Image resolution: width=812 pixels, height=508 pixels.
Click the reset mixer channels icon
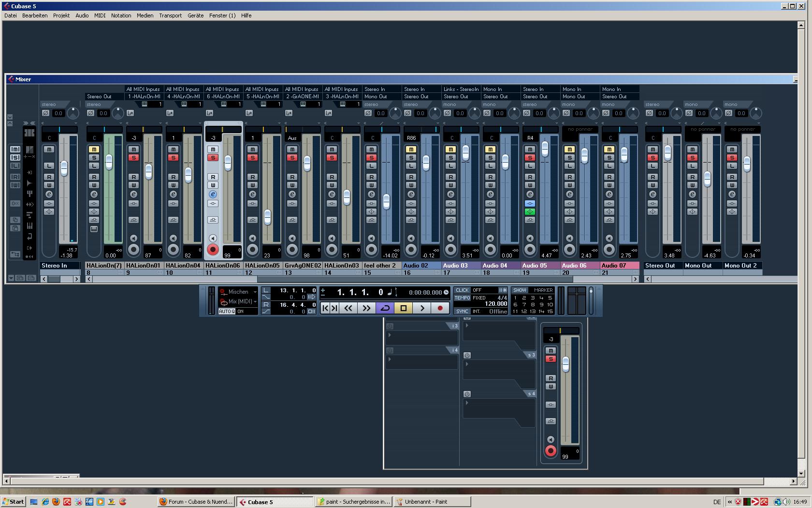coord(15,204)
